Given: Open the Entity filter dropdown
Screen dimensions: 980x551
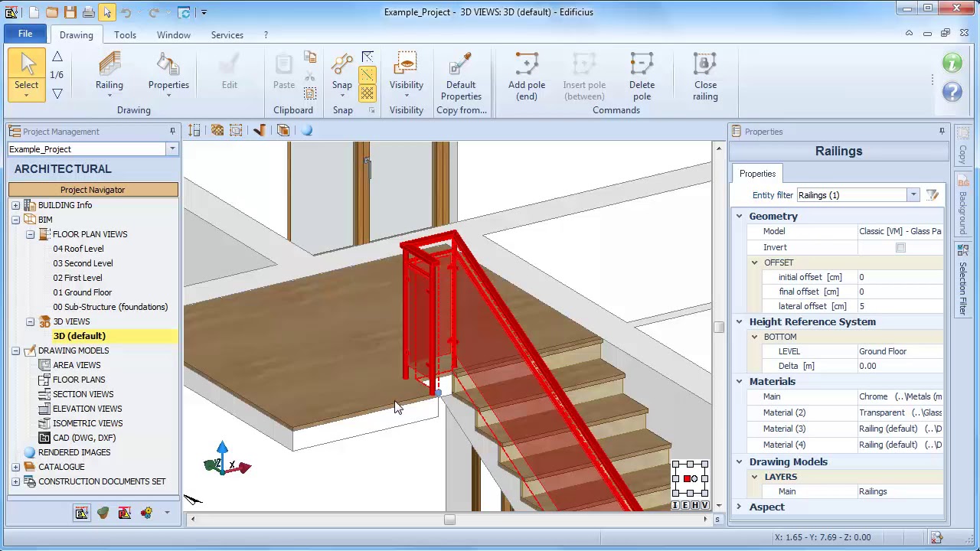Looking at the screenshot, I should 913,195.
